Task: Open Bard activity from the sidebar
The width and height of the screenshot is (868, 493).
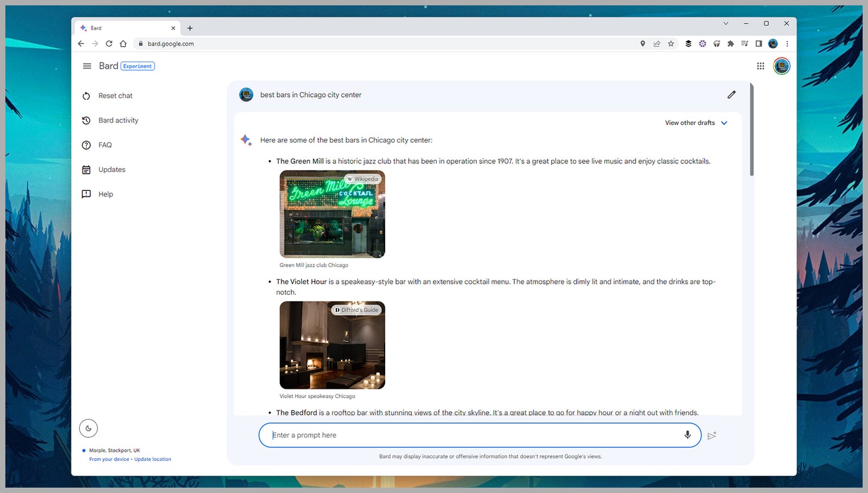Action: [118, 120]
